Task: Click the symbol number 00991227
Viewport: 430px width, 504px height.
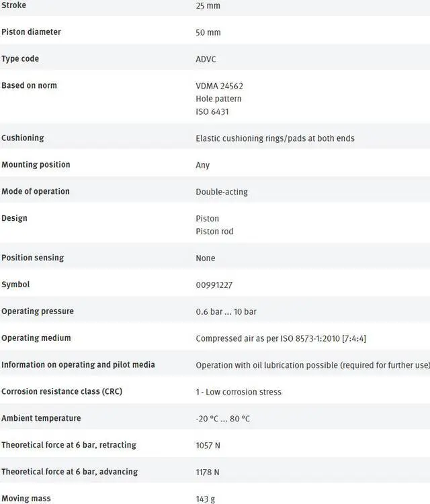Action: pyautogui.click(x=214, y=285)
